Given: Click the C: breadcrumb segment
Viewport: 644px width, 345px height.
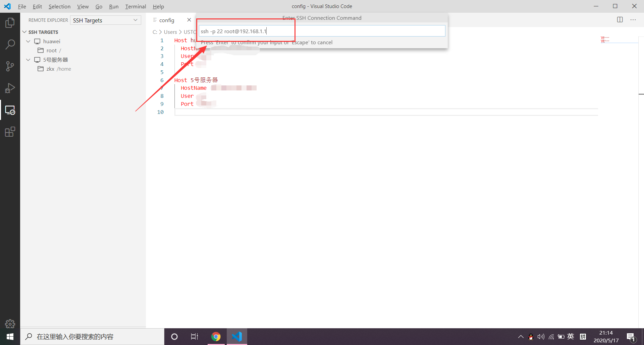Looking at the screenshot, I should click(155, 32).
